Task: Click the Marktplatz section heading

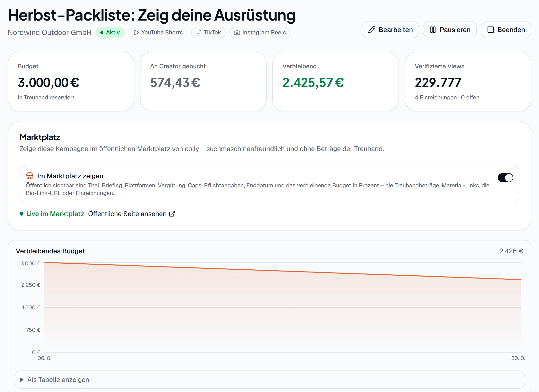Action: point(40,137)
